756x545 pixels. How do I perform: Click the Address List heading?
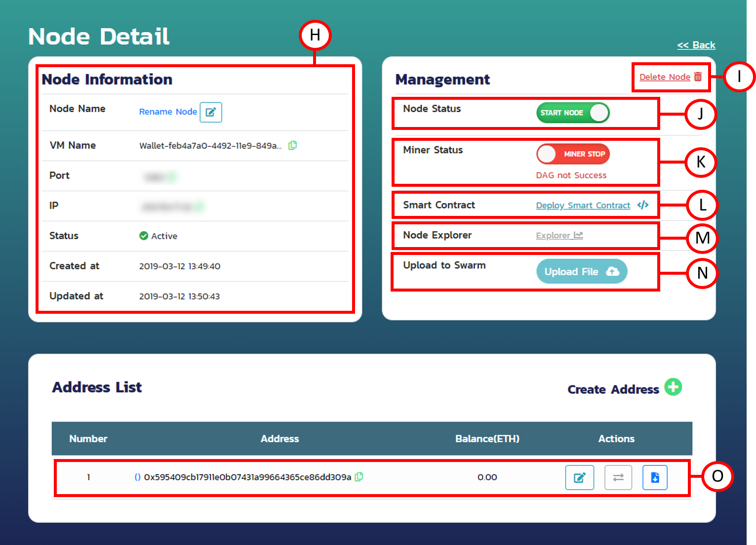pyautogui.click(x=97, y=387)
